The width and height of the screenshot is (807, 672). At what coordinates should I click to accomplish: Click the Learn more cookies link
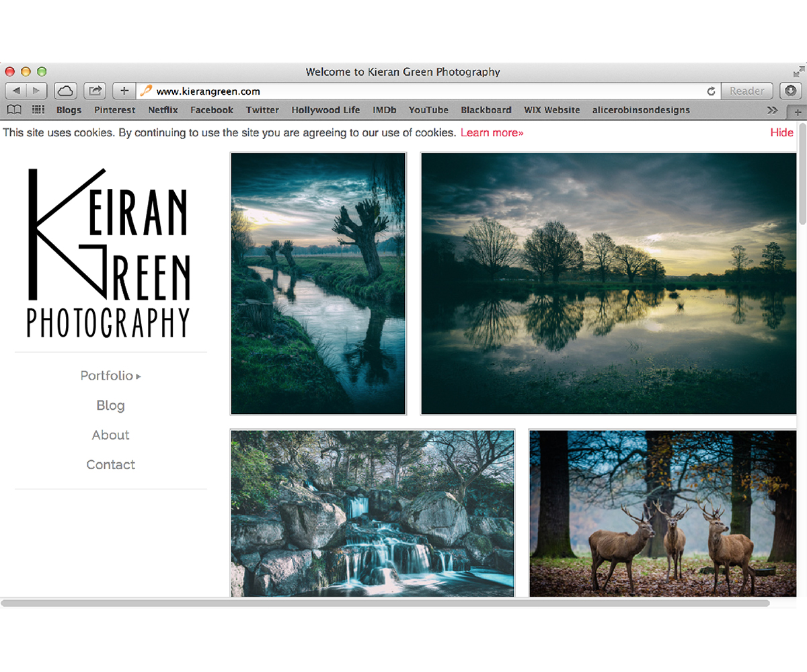pyautogui.click(x=492, y=132)
